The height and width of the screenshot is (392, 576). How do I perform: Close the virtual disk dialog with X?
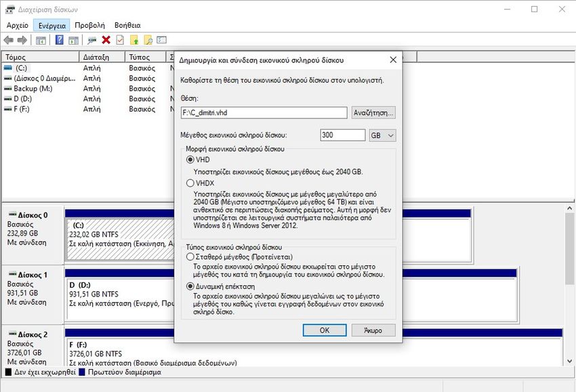[x=392, y=60]
